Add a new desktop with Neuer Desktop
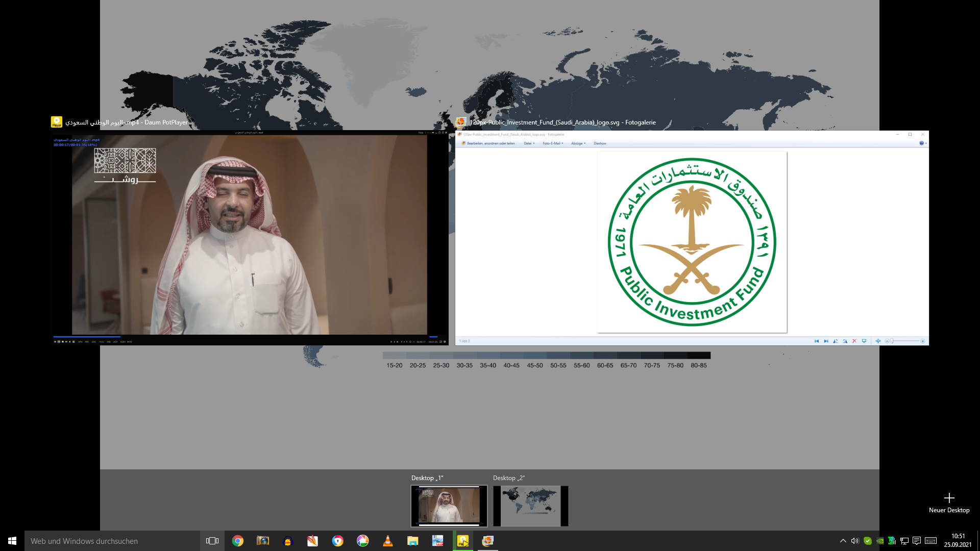 coord(949,503)
